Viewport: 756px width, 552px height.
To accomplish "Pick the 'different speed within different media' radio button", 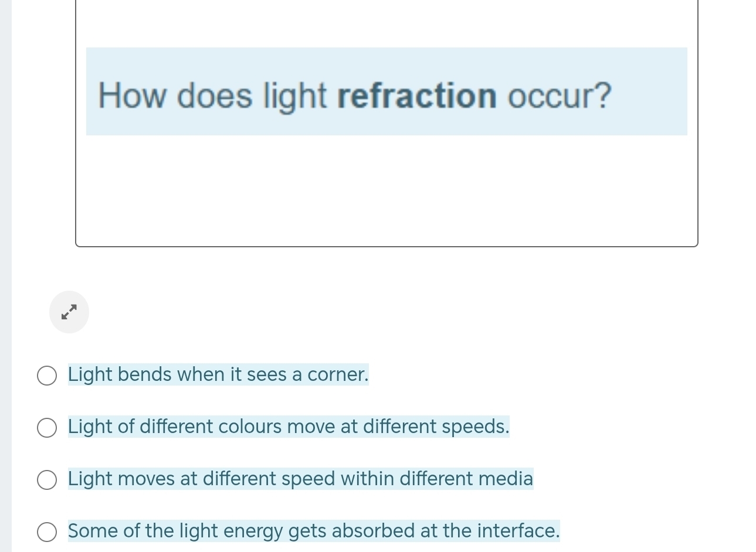I will point(47,480).
